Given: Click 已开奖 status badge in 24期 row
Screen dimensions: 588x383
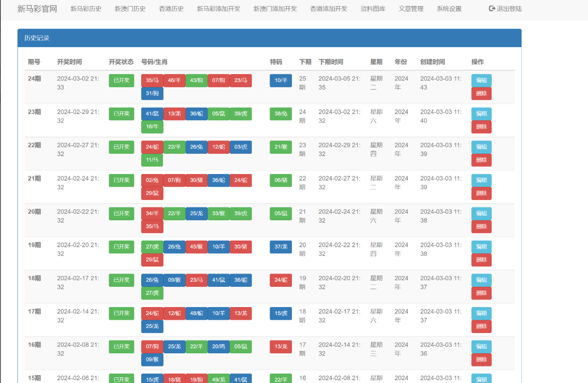Looking at the screenshot, I should [121, 81].
